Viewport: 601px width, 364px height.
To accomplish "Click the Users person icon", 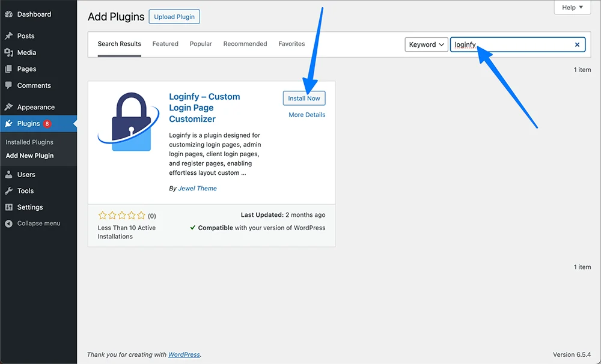I will coord(8,174).
